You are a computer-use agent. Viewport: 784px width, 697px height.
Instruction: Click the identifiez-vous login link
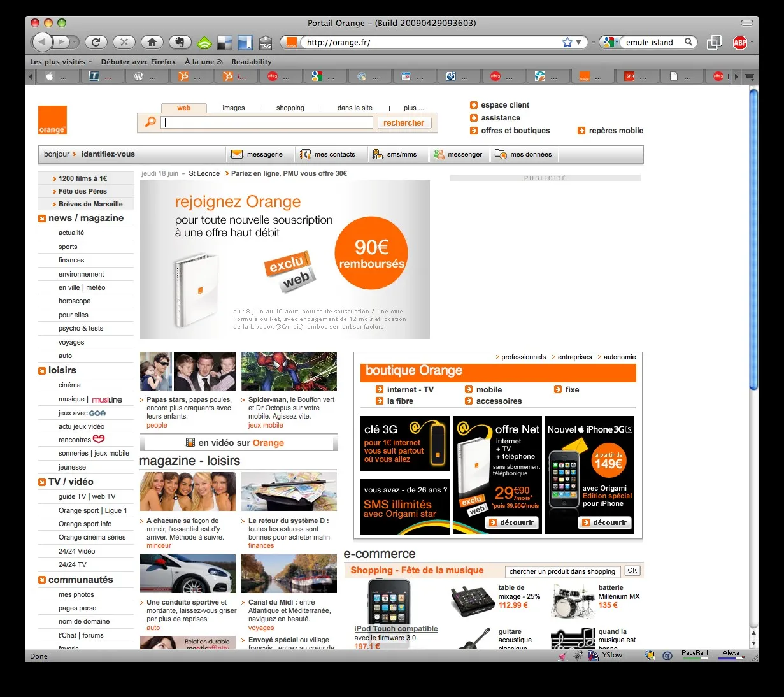point(108,154)
